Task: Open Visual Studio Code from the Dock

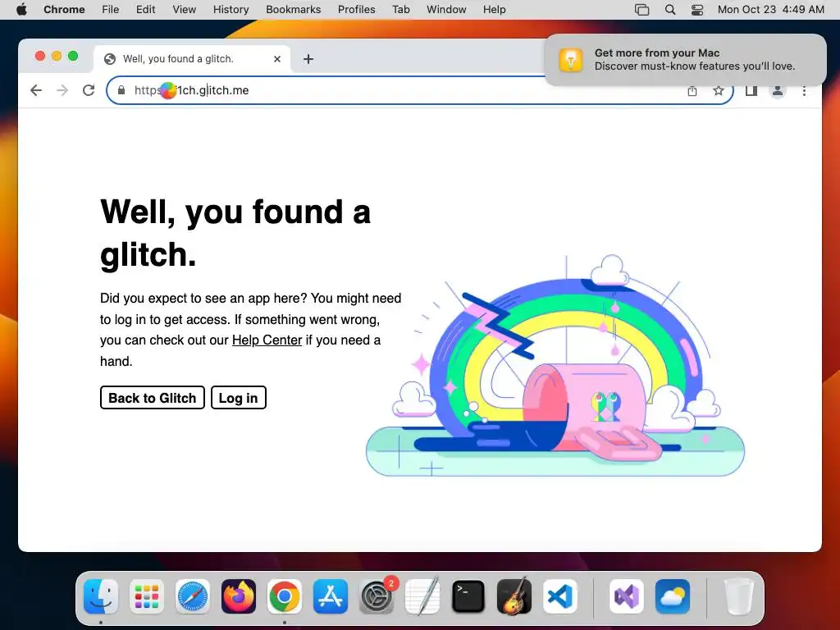Action: coord(559,596)
